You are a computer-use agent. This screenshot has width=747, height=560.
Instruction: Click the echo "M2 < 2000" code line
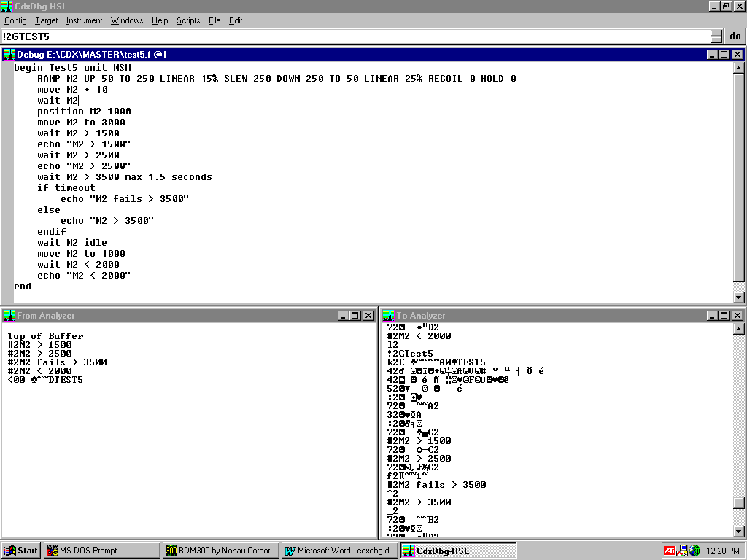pos(84,276)
